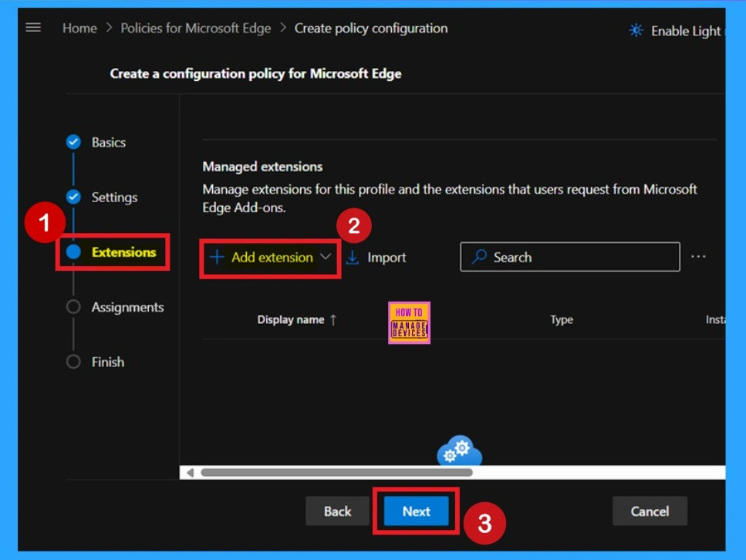This screenshot has width=746, height=560.
Task: Go to the Assignments step
Action: (127, 307)
